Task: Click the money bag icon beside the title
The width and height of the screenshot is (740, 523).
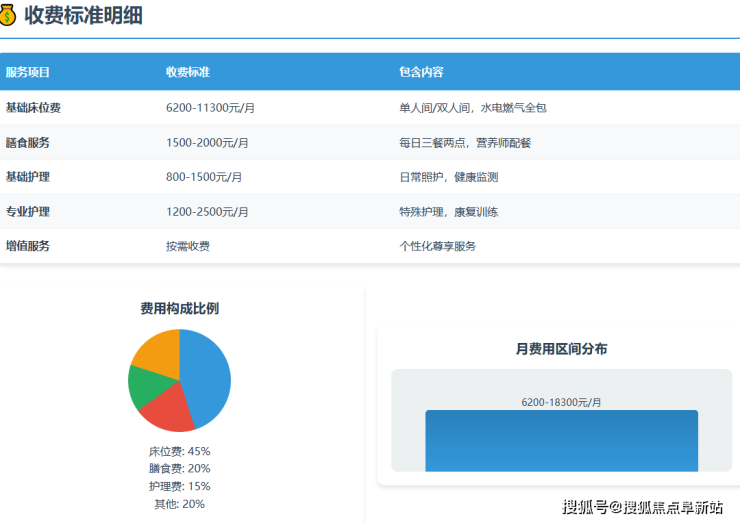Action: 8,15
